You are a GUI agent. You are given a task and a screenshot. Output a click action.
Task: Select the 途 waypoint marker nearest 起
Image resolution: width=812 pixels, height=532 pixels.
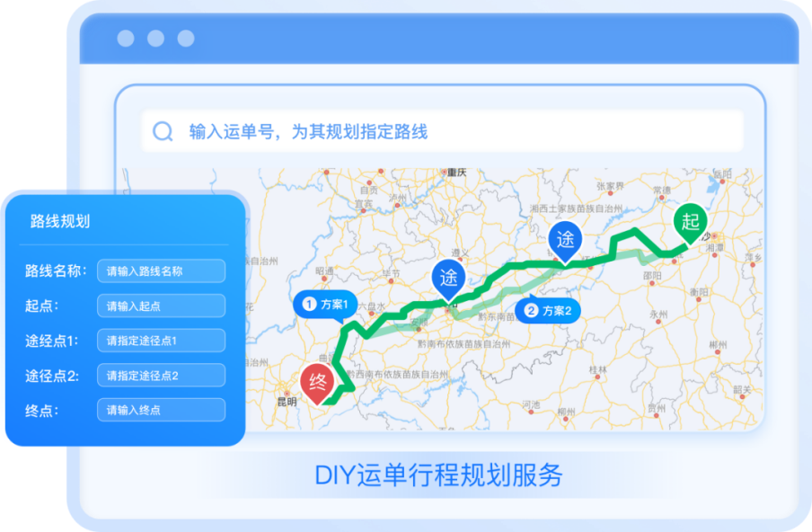click(565, 240)
